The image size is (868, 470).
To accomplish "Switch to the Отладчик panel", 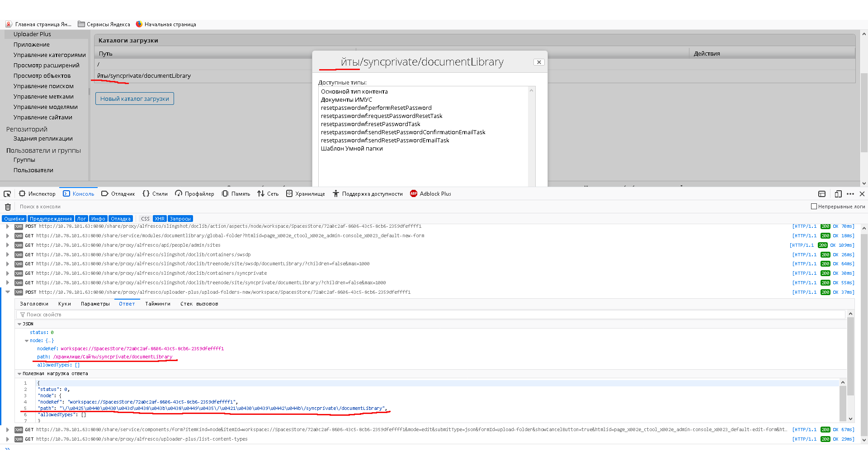I will (x=118, y=194).
